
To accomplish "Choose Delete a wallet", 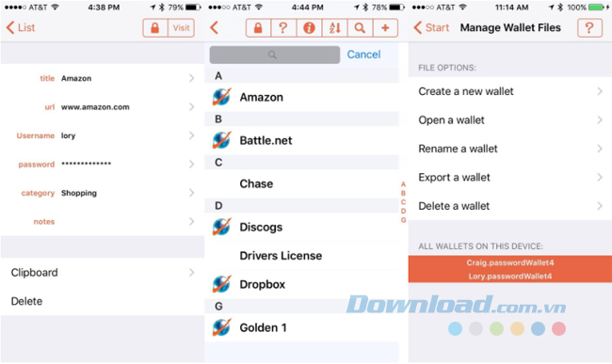I will point(509,206).
